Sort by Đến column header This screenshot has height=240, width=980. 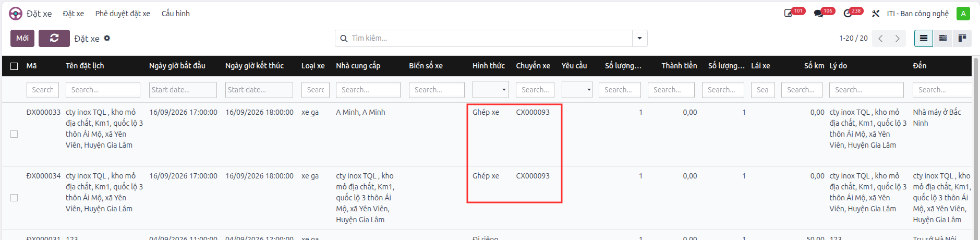click(919, 66)
